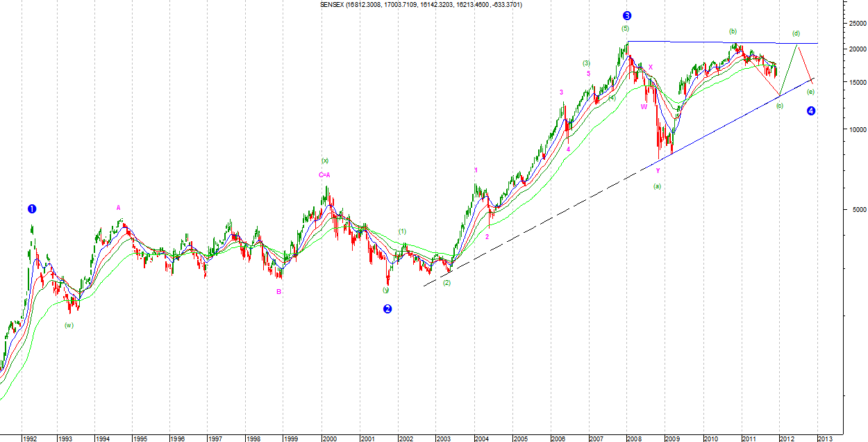Select the blue circled wave 2 marker

(x=387, y=309)
